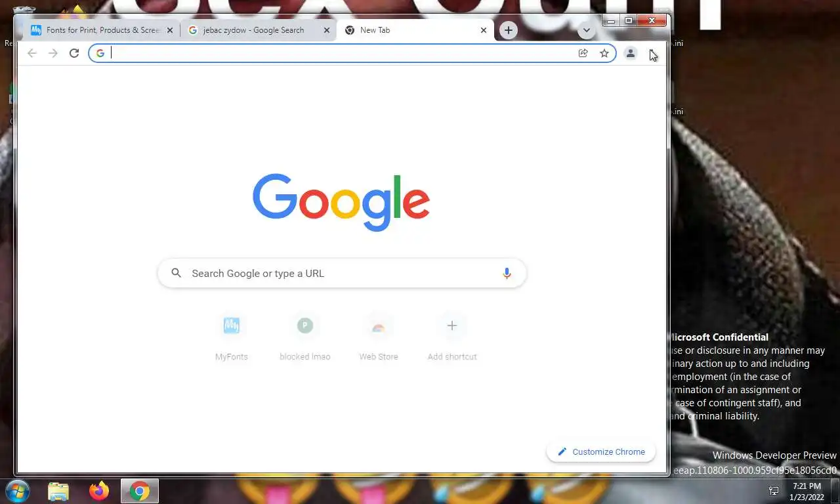
Task: Open a new tab with the plus button
Action: pos(508,30)
